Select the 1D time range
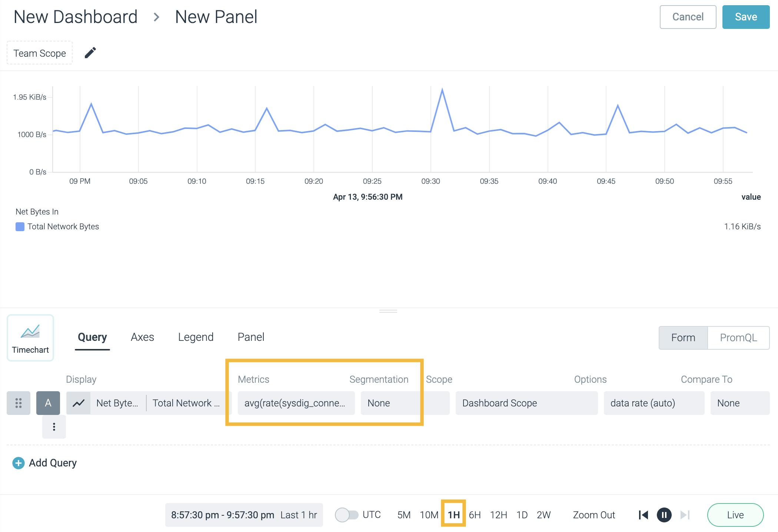Screen dimensions: 778x532 point(522,515)
